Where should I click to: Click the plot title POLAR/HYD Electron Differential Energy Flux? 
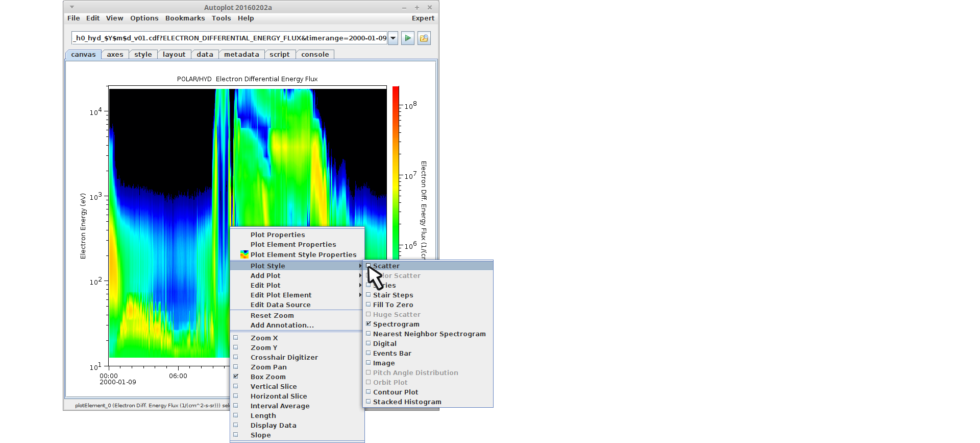tap(247, 79)
